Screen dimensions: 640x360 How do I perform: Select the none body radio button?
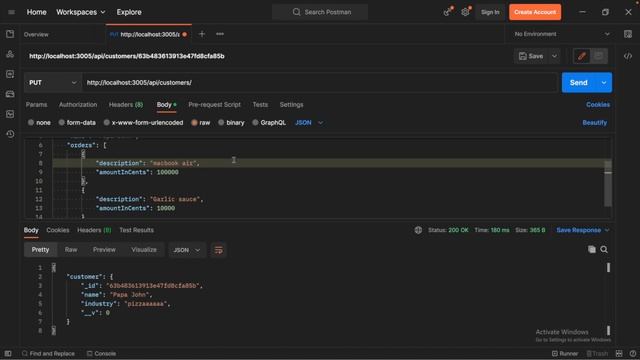coord(31,122)
